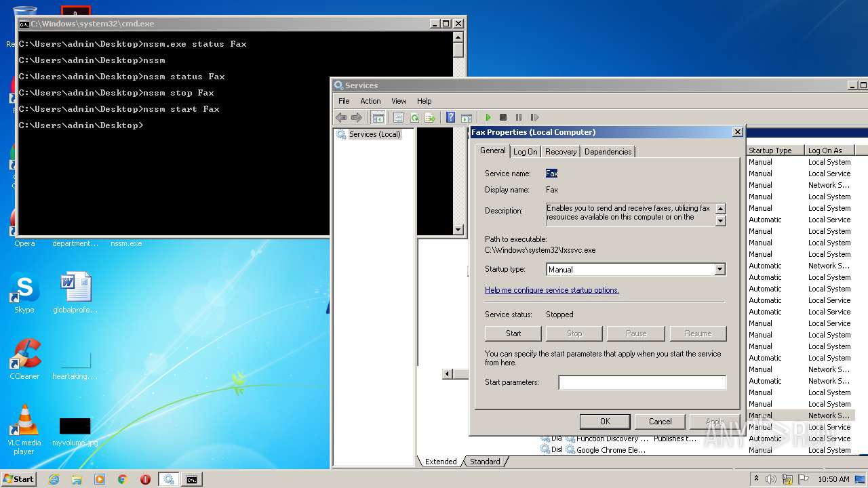Sort by Log On As column header
The width and height of the screenshot is (868, 488).
coord(829,150)
